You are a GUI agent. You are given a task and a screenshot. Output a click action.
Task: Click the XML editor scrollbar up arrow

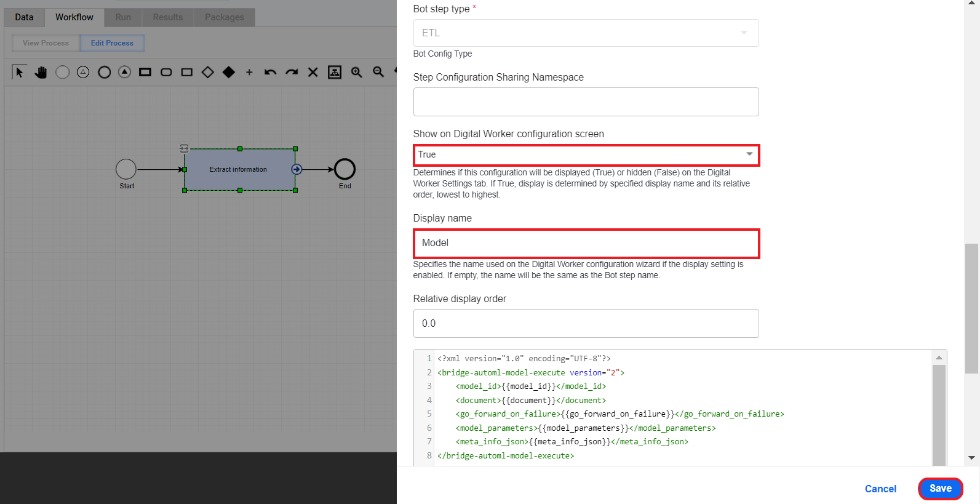coord(939,358)
